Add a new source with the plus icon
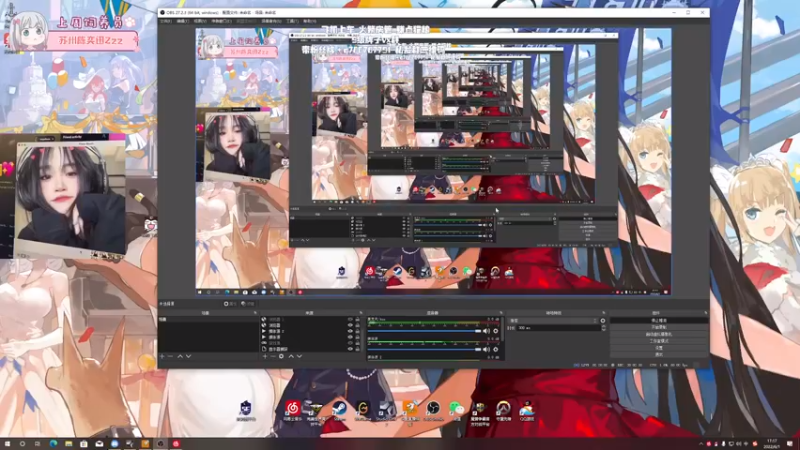 pyautogui.click(x=265, y=356)
